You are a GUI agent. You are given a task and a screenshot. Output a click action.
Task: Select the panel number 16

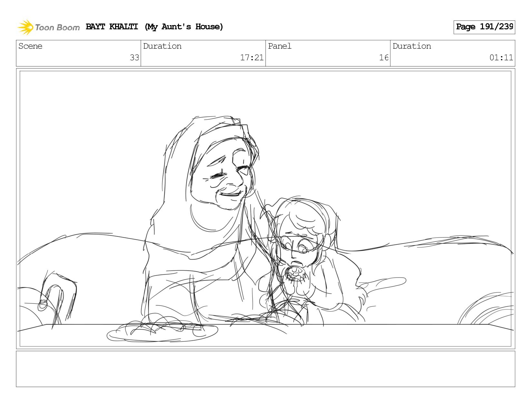384,58
